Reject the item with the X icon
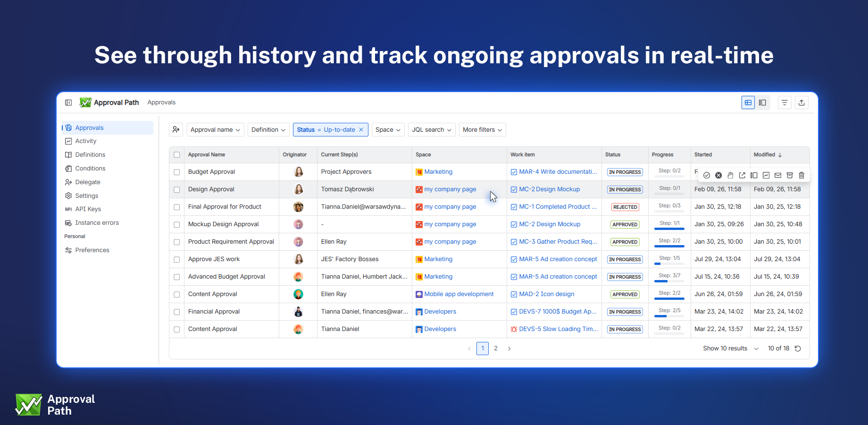The height and width of the screenshot is (425, 868). [718, 175]
